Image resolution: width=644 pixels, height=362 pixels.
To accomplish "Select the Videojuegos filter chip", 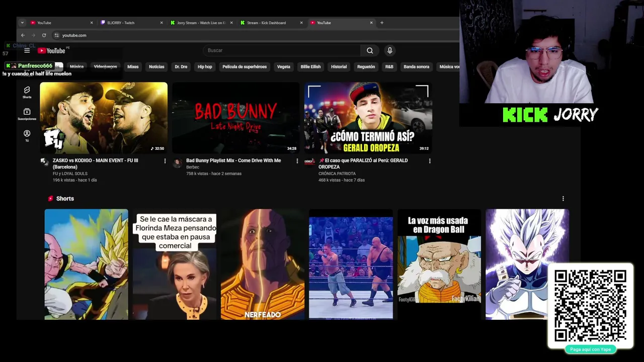I will point(105,66).
